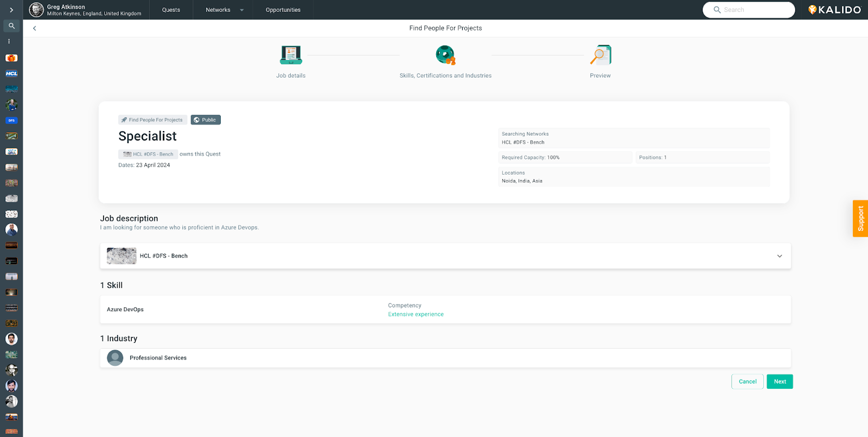The image size is (868, 437).
Task: Expand the left sidebar with the arrow
Action: (11, 10)
